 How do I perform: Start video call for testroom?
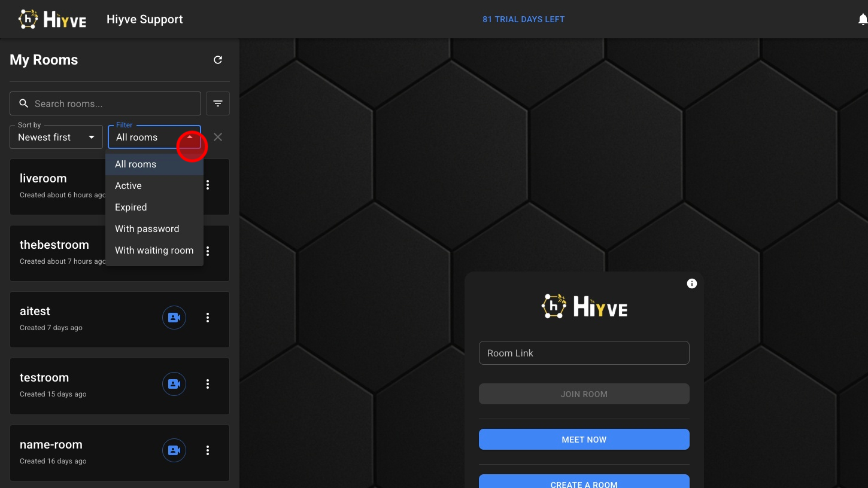174,384
